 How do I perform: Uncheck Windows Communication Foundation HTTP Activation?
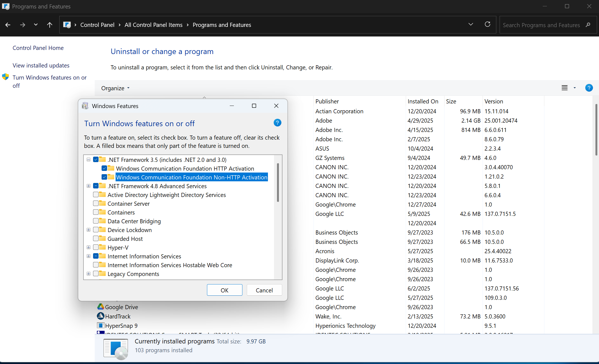coord(104,168)
